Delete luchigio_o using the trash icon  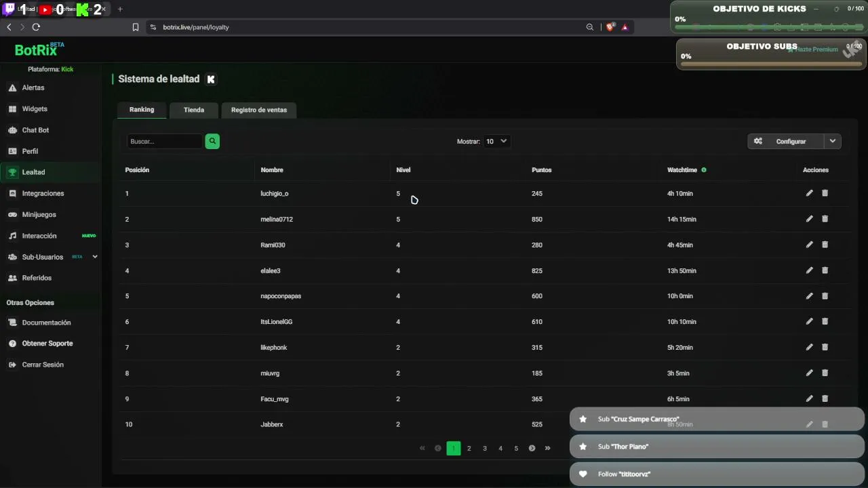(825, 193)
